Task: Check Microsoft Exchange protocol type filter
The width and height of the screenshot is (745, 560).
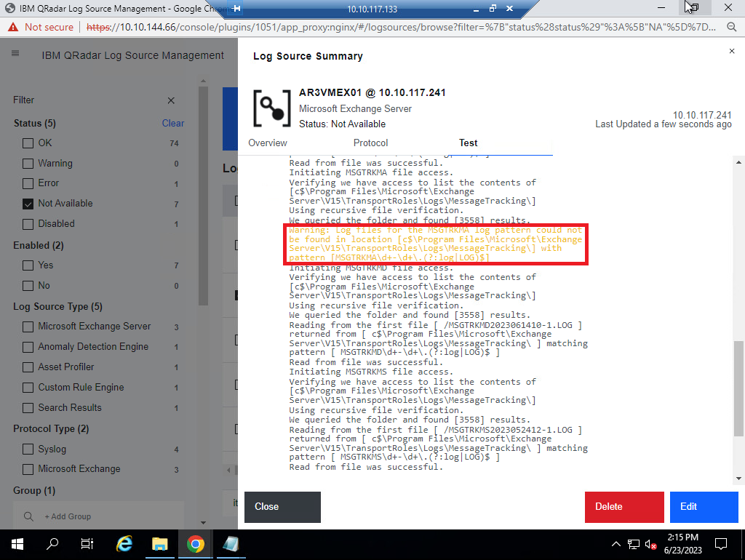Action: pyautogui.click(x=28, y=469)
